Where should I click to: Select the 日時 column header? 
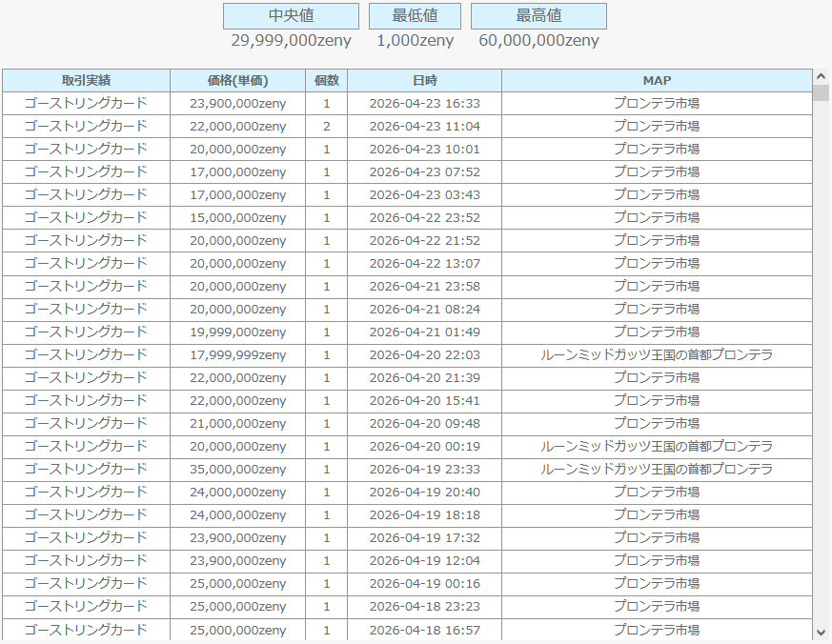[x=424, y=81]
